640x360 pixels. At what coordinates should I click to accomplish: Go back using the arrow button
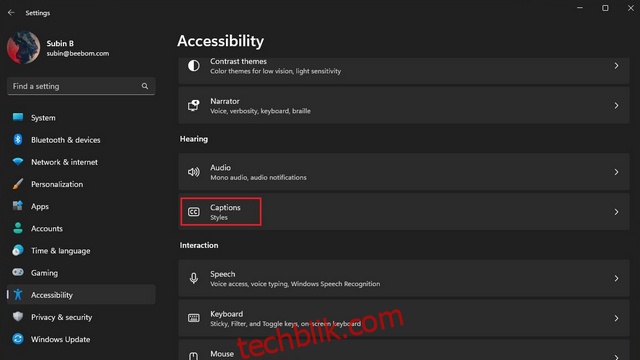(11, 13)
